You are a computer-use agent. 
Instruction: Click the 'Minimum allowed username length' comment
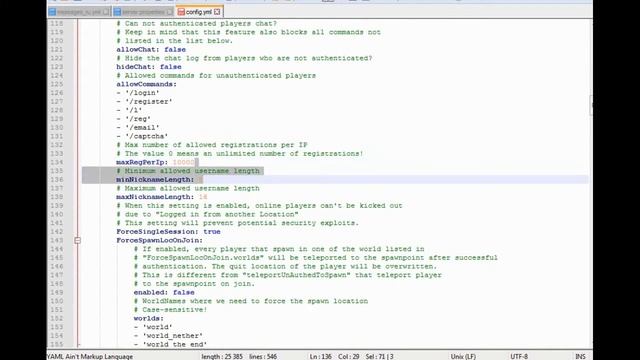tap(188, 171)
